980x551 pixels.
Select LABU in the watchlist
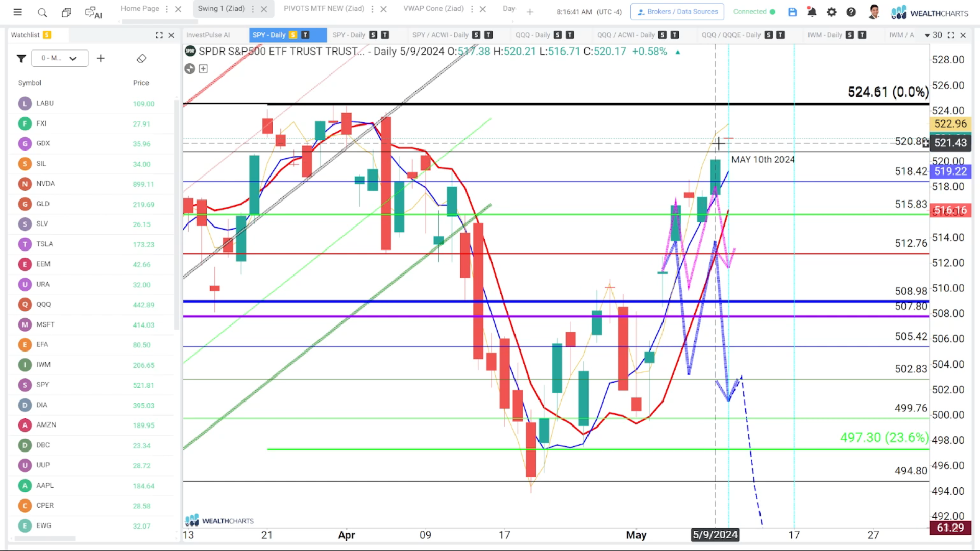tap(92, 103)
